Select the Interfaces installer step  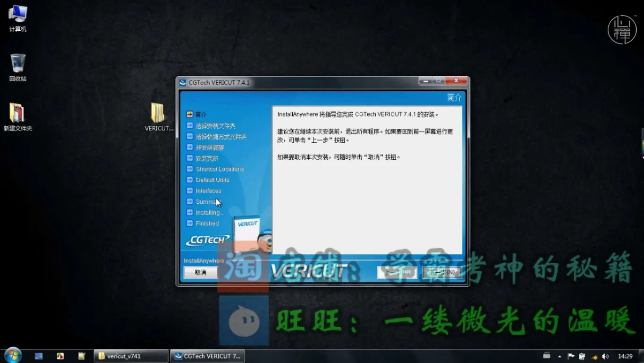point(208,190)
